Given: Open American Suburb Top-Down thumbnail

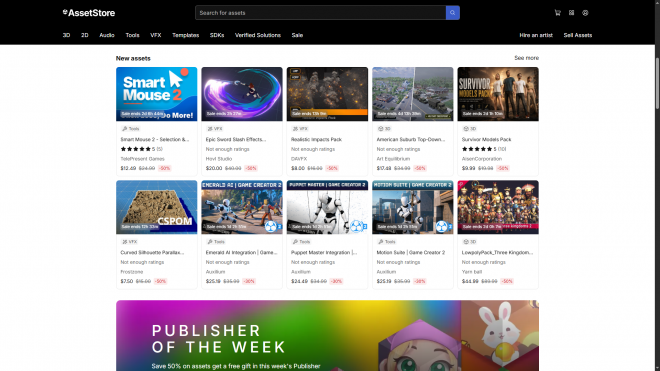Looking at the screenshot, I should (412, 94).
